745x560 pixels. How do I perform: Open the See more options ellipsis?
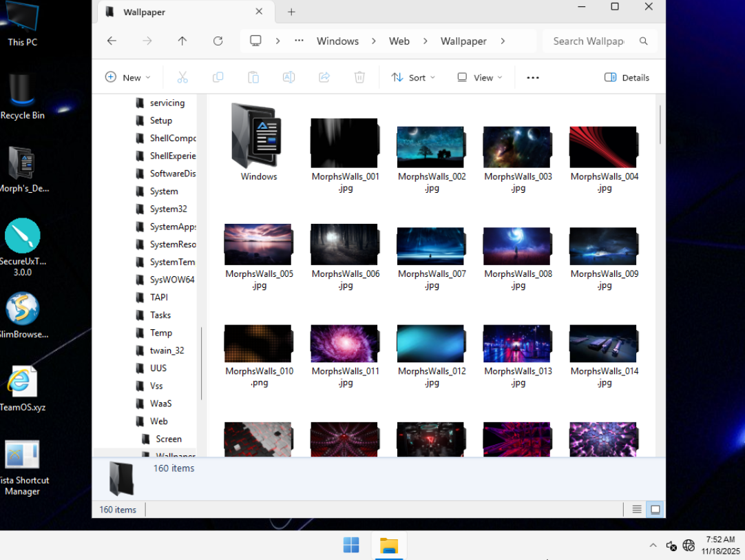(x=532, y=78)
